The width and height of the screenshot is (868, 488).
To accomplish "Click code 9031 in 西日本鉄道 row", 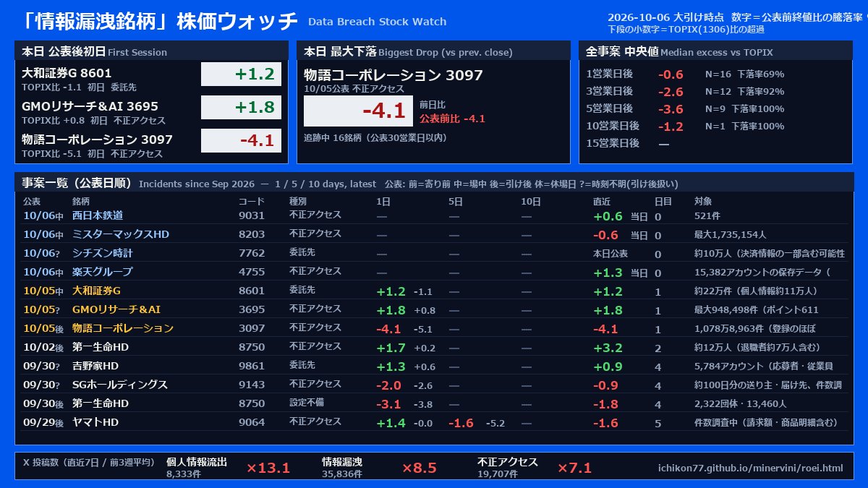I will point(252,215).
